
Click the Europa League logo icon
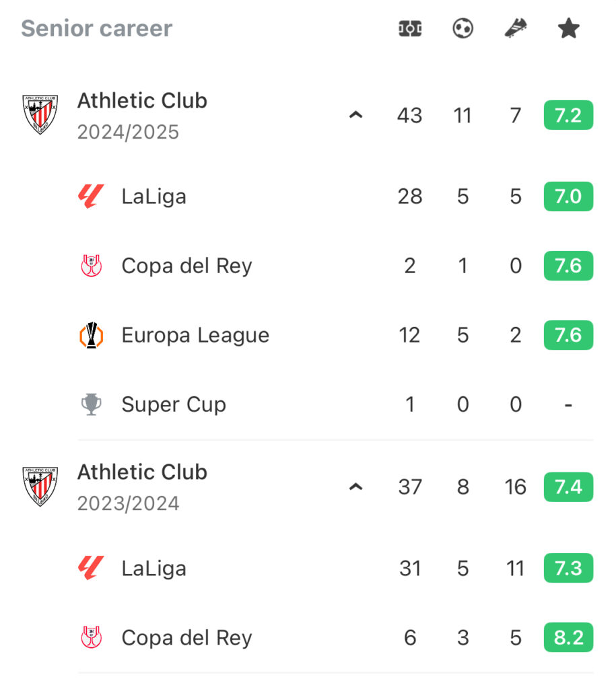(92, 335)
